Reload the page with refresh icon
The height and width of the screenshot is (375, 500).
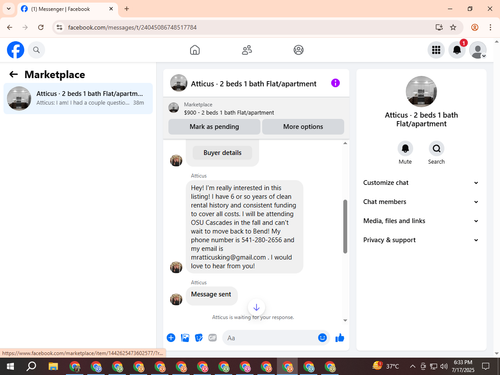41,27
